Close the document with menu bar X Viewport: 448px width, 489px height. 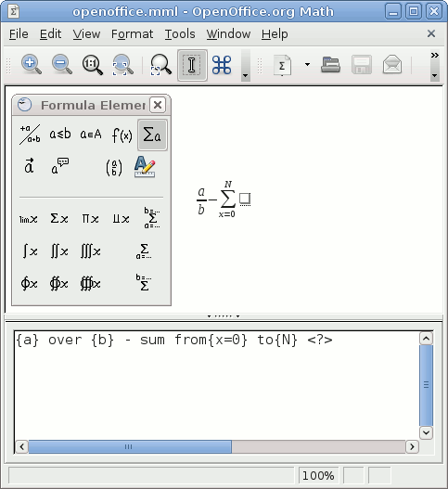(x=431, y=33)
